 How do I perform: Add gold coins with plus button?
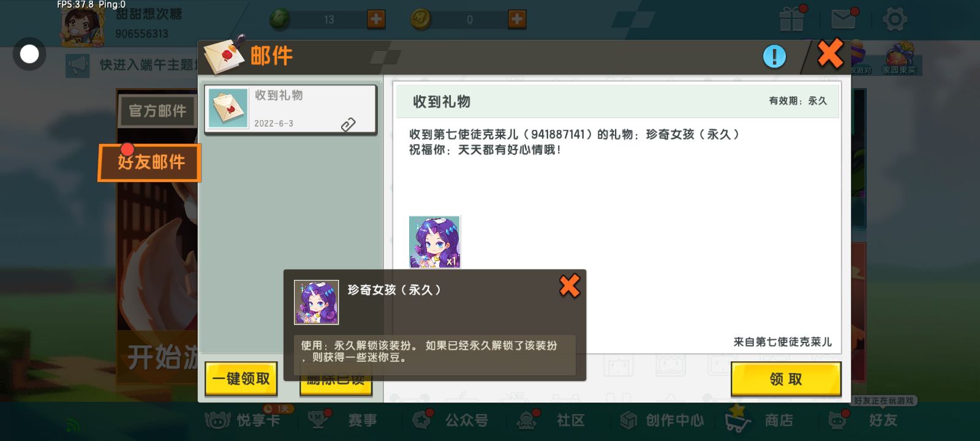[517, 19]
